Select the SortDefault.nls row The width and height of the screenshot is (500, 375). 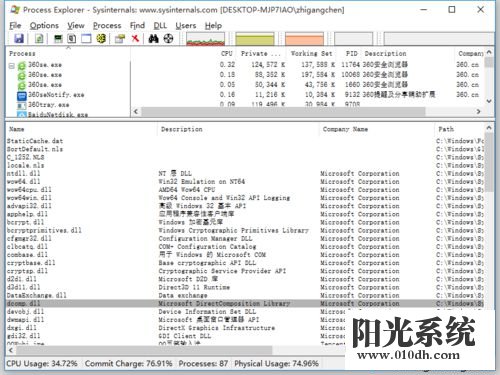(x=245, y=149)
